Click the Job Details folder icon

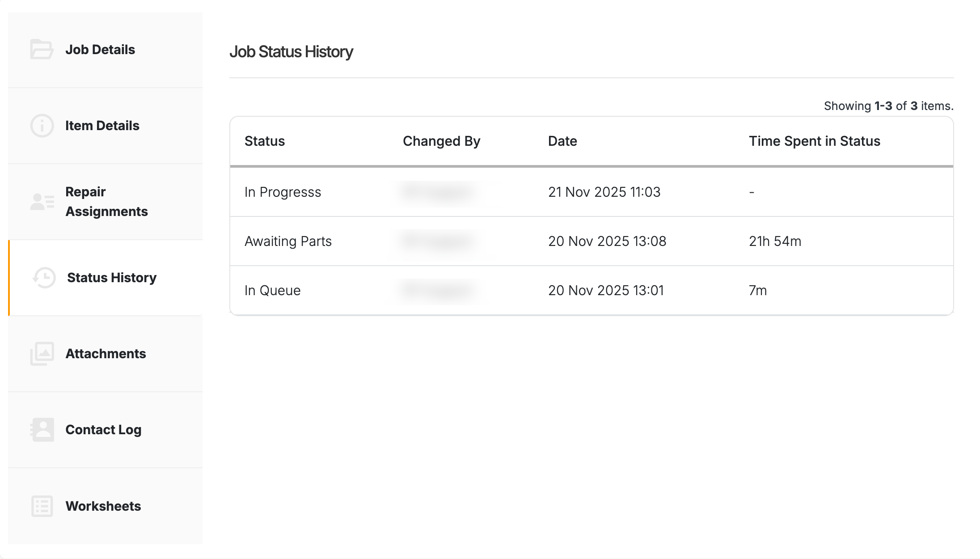42,50
